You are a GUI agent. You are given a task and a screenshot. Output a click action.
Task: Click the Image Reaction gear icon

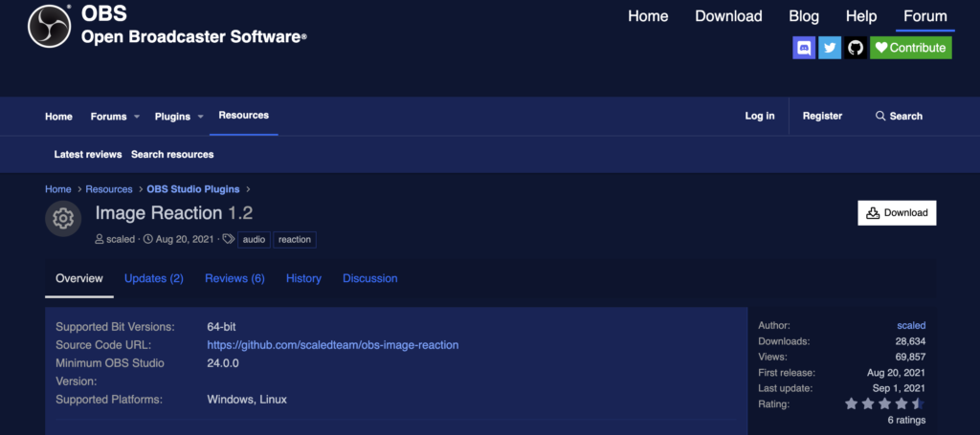(63, 219)
